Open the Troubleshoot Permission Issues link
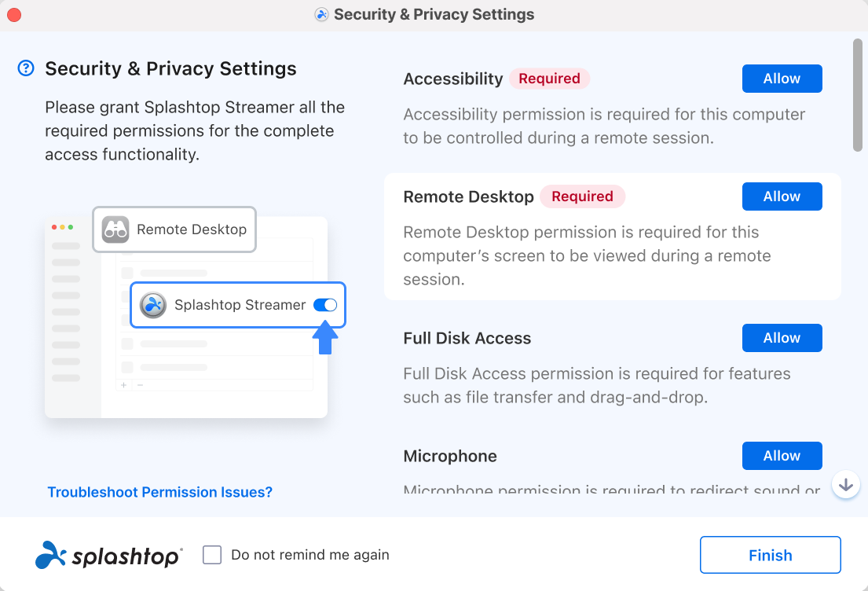Viewport: 868px width, 591px height. [x=160, y=492]
